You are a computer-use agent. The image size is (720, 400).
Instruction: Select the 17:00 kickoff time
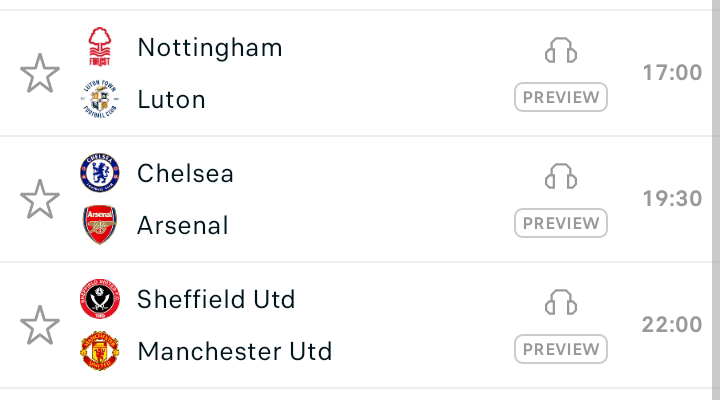point(672,73)
